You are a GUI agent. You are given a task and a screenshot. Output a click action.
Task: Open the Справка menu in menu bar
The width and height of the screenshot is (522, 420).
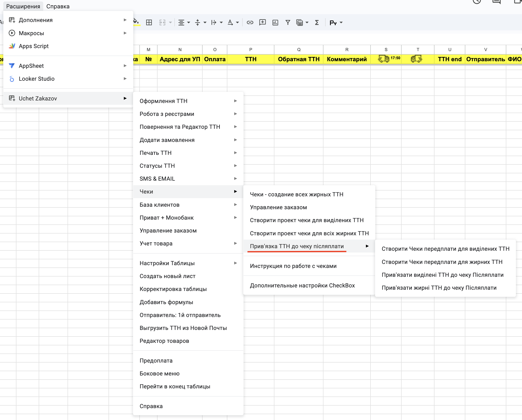(58, 6)
